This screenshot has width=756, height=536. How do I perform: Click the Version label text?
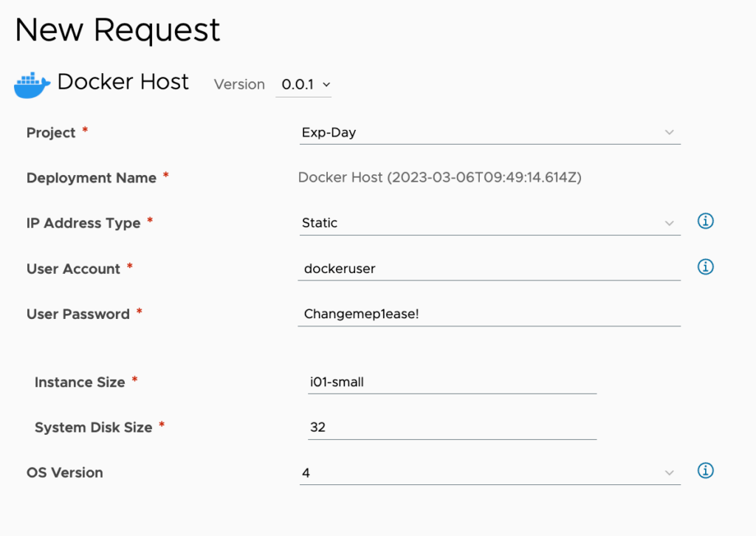point(238,84)
